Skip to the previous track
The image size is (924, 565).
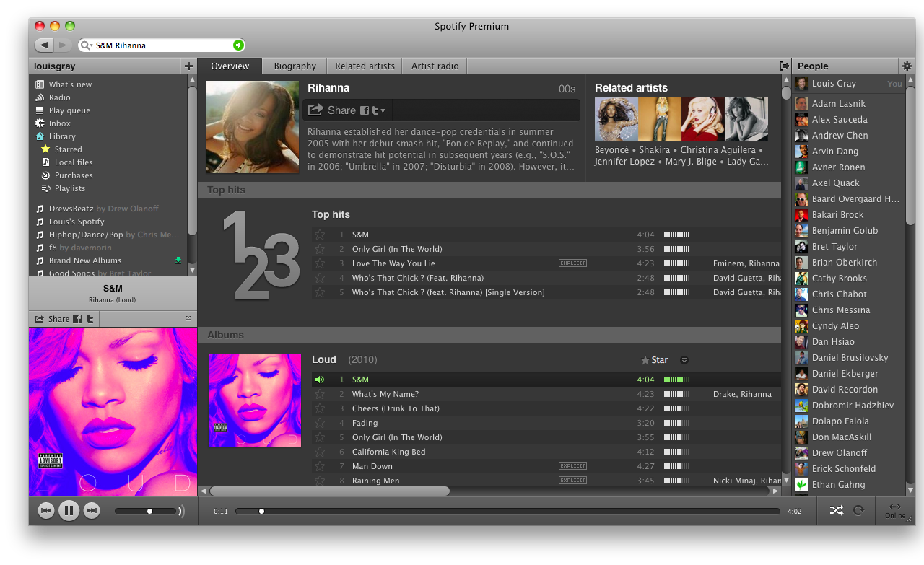click(x=46, y=511)
